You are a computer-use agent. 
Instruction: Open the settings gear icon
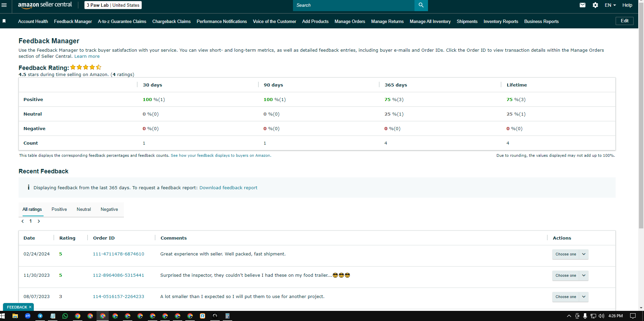tap(595, 5)
